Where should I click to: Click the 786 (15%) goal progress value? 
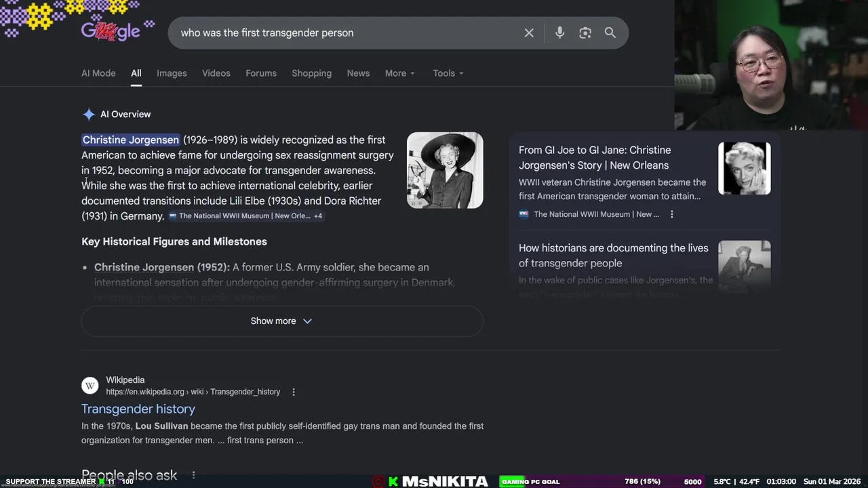tap(642, 482)
